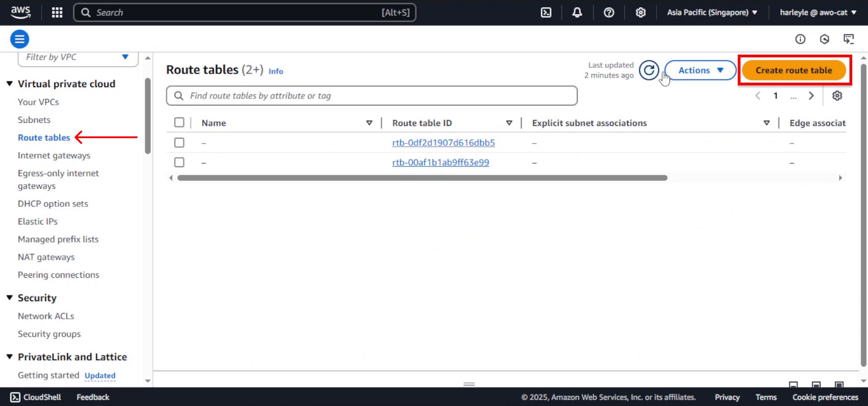This screenshot has height=406, width=868.
Task: Open the top bar settings gear
Action: click(x=641, y=13)
